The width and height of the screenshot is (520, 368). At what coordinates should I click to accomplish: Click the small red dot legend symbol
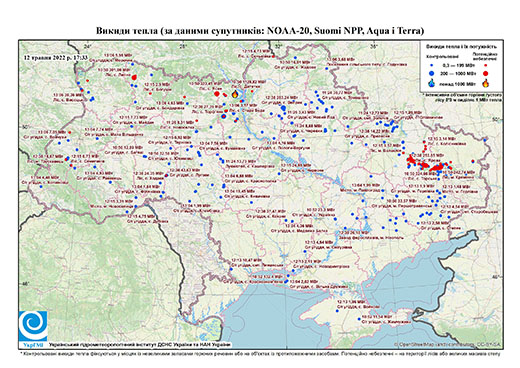486,66
